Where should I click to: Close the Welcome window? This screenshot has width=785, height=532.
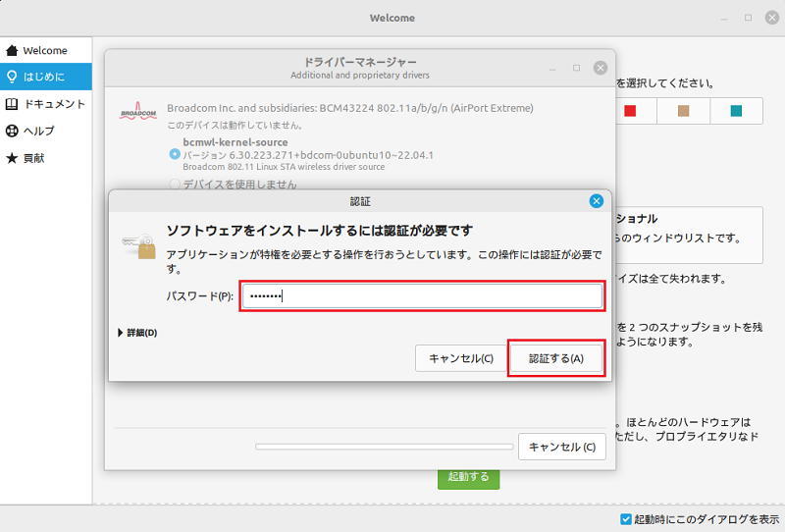(x=772, y=18)
